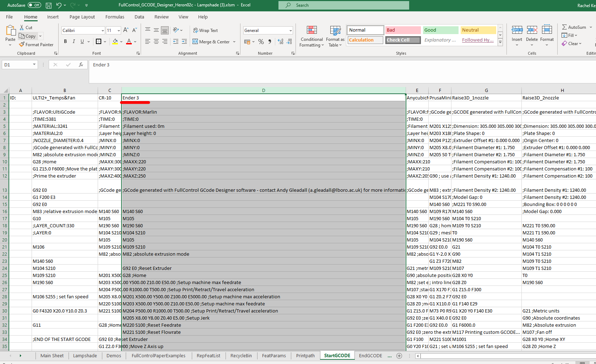Decrease cell indent
The image size is (596, 364).
[176, 42]
